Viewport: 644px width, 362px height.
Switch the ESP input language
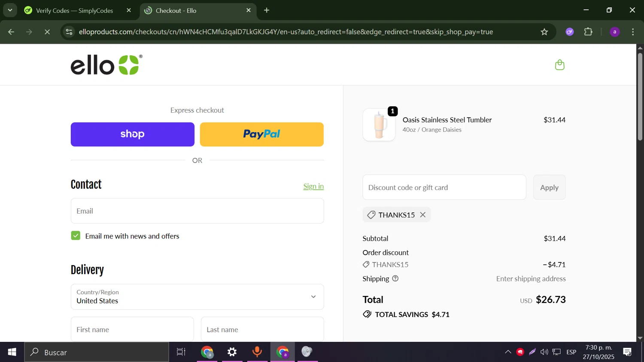coord(571,352)
